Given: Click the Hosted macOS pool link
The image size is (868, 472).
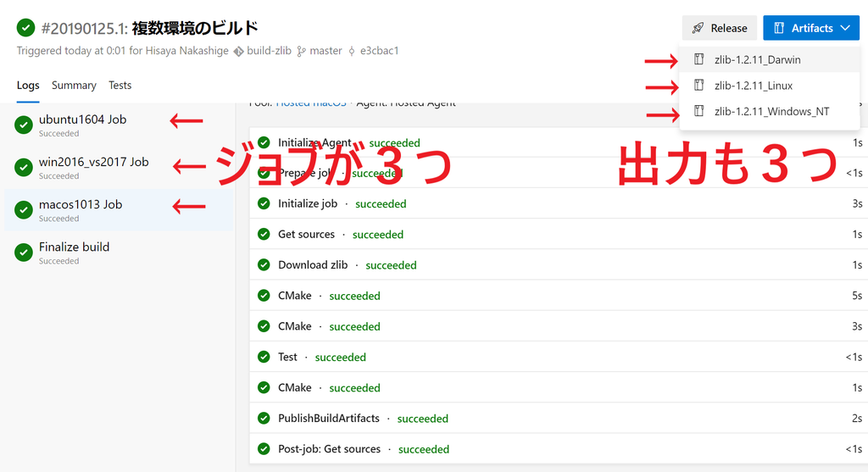Looking at the screenshot, I should pyautogui.click(x=311, y=104).
